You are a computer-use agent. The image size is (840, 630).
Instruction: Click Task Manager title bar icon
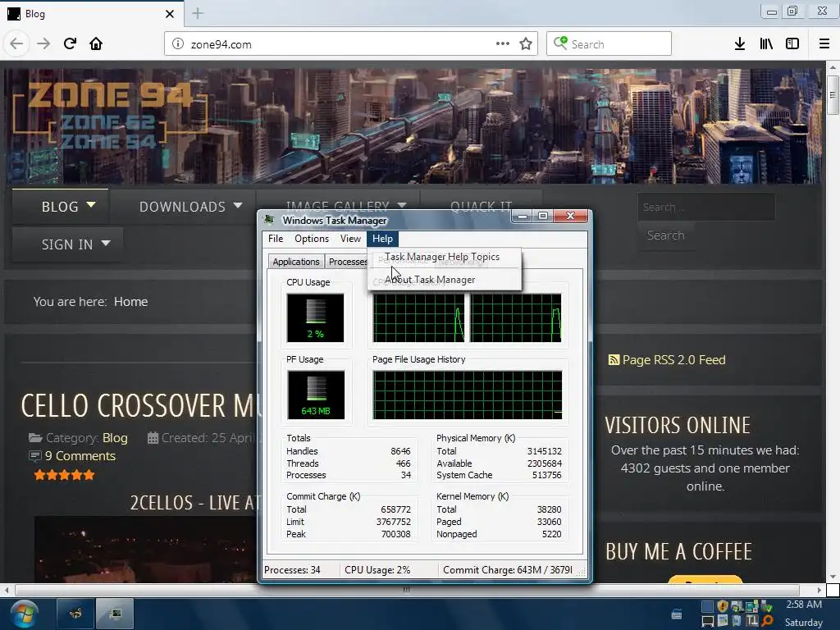pos(271,220)
